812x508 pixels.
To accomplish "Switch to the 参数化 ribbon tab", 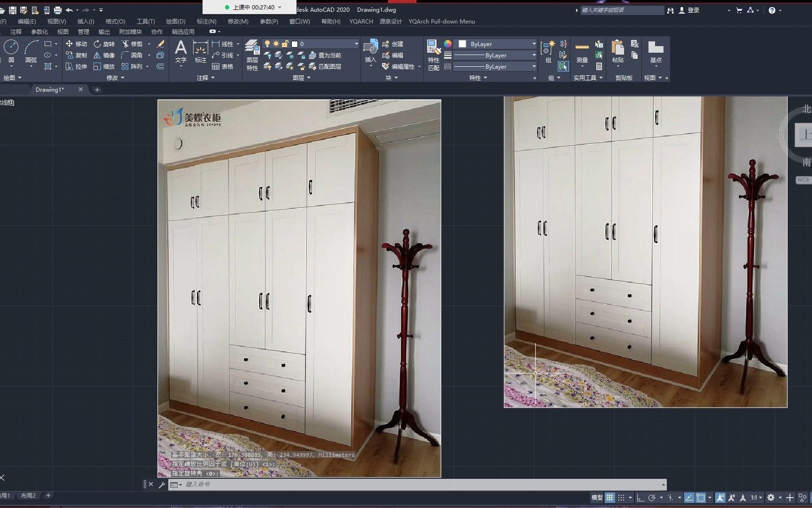I will 39,32.
